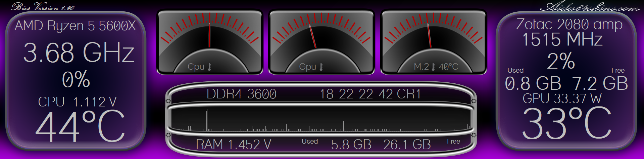Image resolution: width=644 pixels, height=159 pixels.
Task: Click the Cpu temperature gauge
Action: pos(210,42)
